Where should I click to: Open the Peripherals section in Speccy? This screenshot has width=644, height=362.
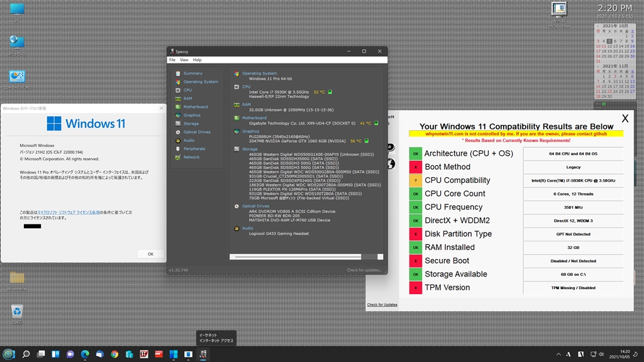click(194, 149)
